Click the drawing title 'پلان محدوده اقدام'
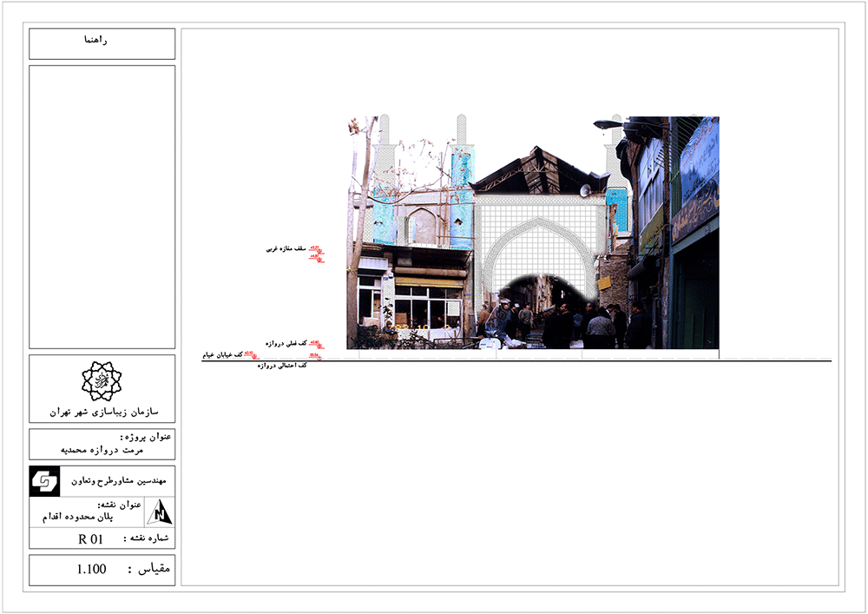The height and width of the screenshot is (614, 868). [77, 517]
